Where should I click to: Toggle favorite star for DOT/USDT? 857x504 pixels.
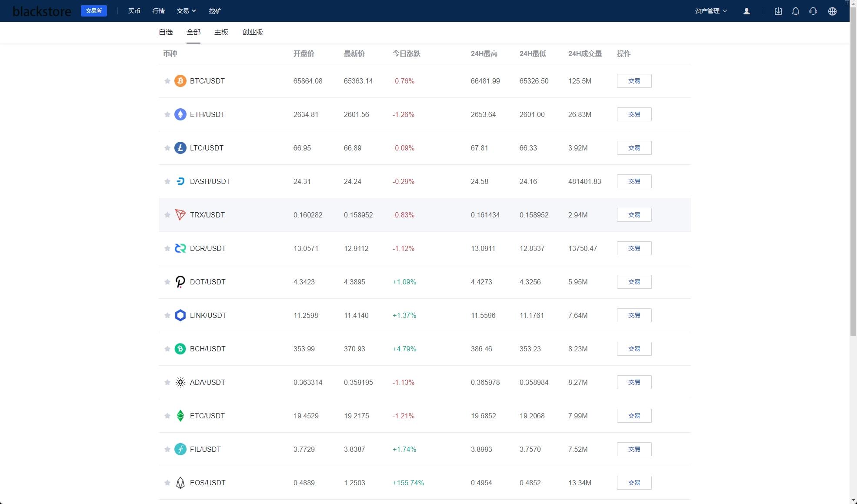tap(167, 282)
